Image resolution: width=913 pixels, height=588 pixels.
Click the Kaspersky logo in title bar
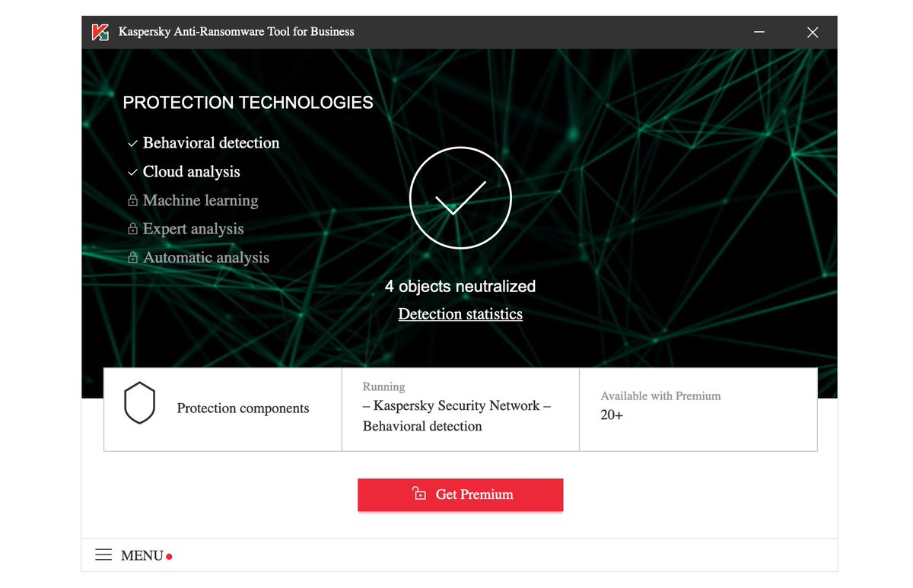(100, 32)
